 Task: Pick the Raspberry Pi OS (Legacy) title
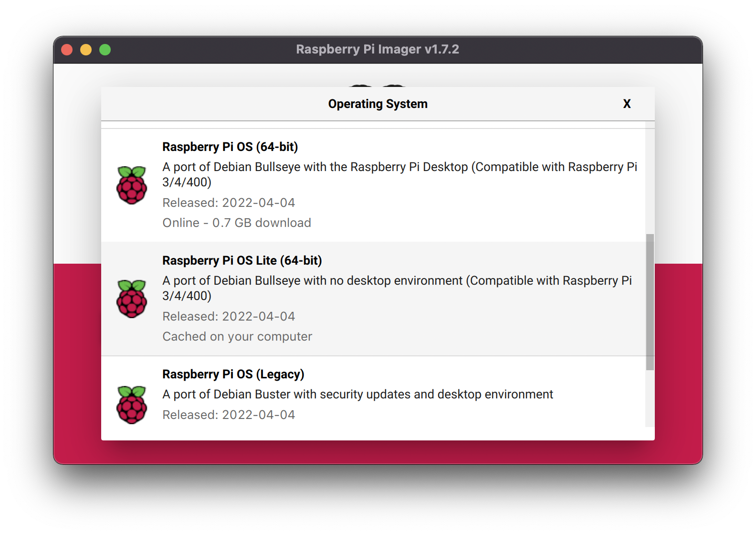pos(233,374)
